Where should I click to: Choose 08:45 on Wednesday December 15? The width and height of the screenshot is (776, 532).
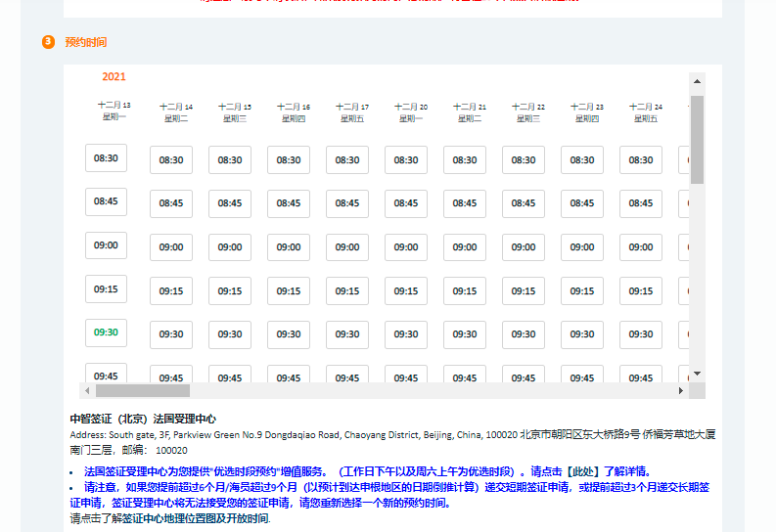pyautogui.click(x=230, y=203)
